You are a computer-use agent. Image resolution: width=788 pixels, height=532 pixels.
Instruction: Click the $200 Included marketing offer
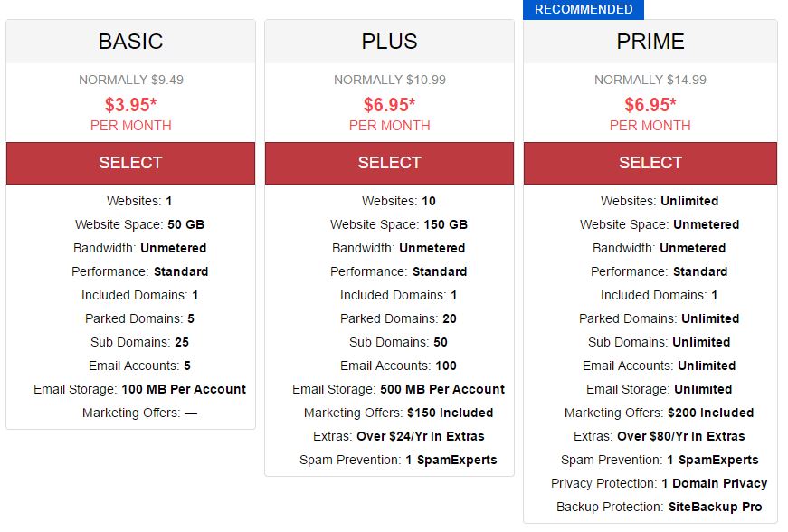(x=710, y=413)
